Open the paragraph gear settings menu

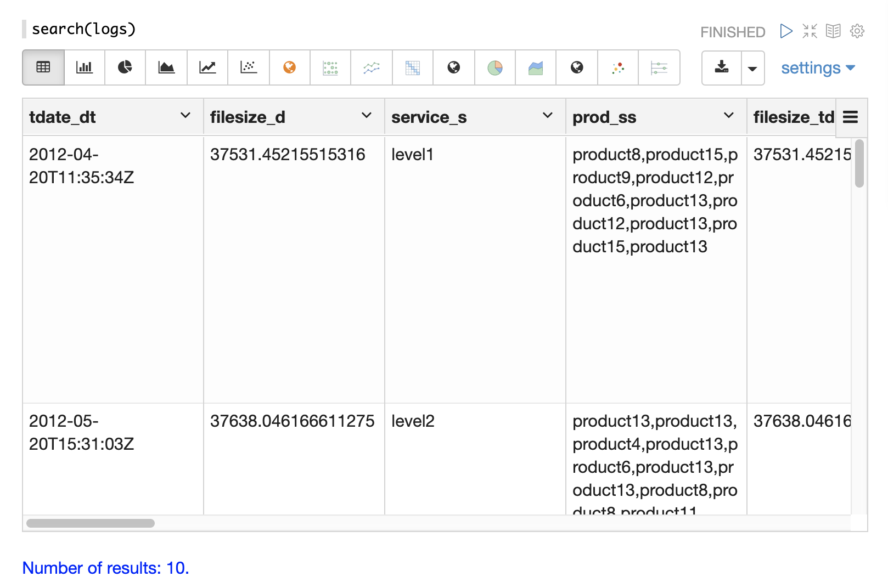pyautogui.click(x=857, y=31)
